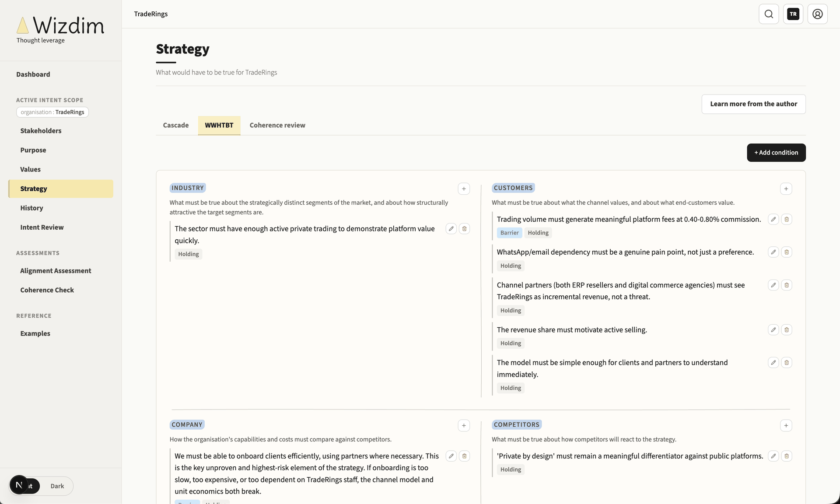Click the Holding tag under 'model must be simple' condition

pyautogui.click(x=511, y=388)
